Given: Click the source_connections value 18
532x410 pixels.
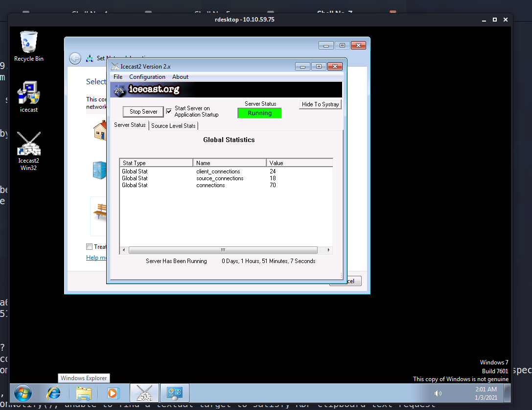Looking at the screenshot, I should (x=273, y=178).
